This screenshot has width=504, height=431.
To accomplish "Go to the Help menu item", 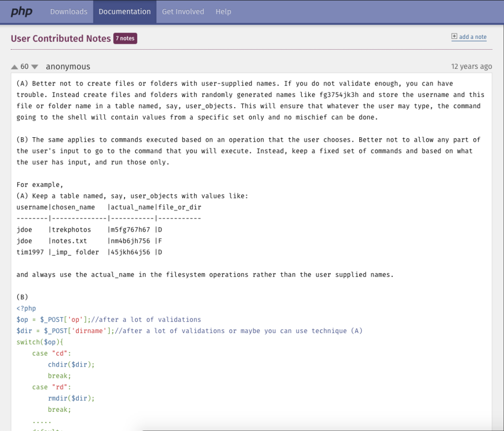I will coord(223,11).
